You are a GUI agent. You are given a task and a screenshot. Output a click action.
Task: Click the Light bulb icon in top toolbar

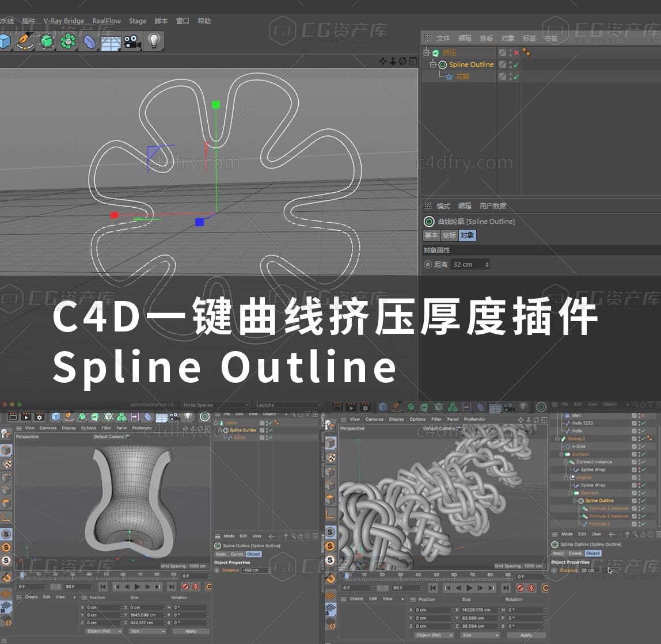154,41
